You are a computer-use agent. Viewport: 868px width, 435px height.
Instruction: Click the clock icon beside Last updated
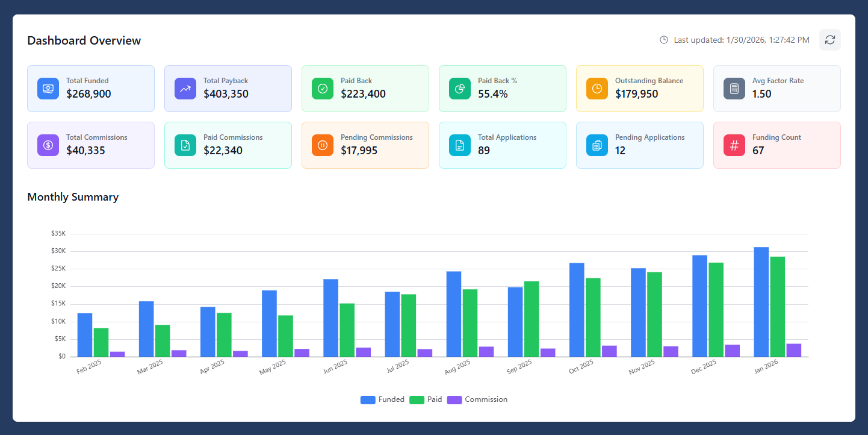click(x=663, y=39)
